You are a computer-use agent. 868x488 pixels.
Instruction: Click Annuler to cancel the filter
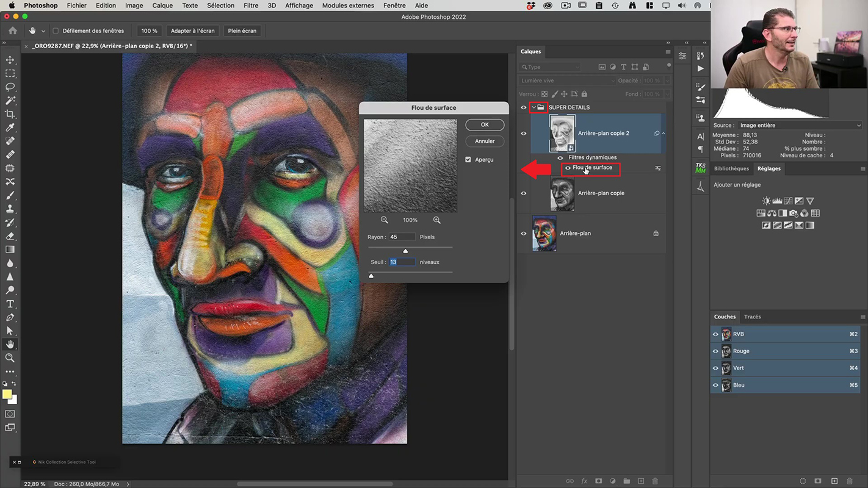pos(485,141)
